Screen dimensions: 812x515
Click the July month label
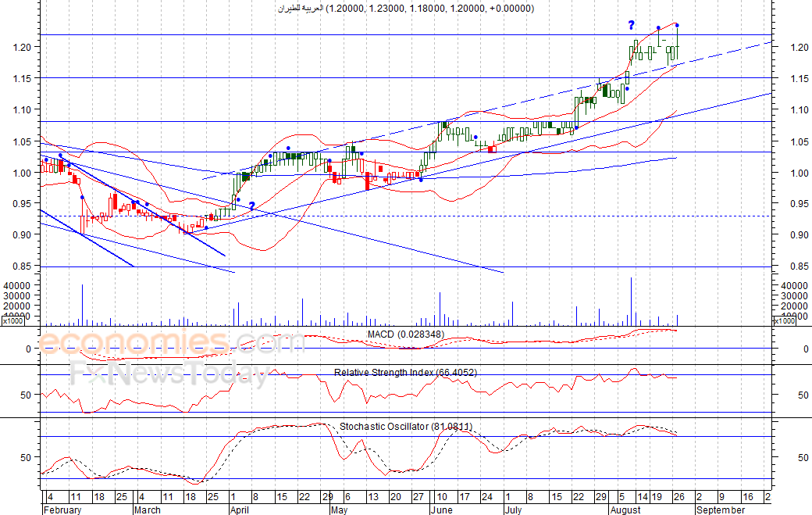click(x=513, y=510)
